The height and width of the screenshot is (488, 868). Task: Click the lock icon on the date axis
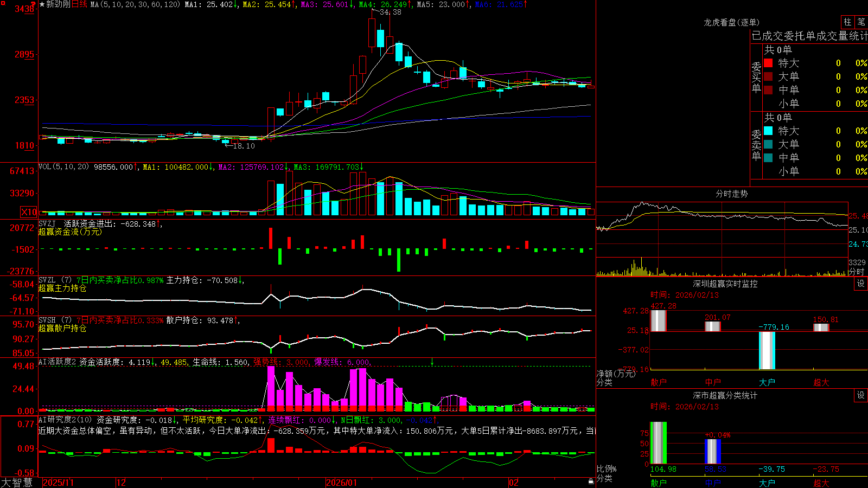pyautogui.click(x=591, y=481)
